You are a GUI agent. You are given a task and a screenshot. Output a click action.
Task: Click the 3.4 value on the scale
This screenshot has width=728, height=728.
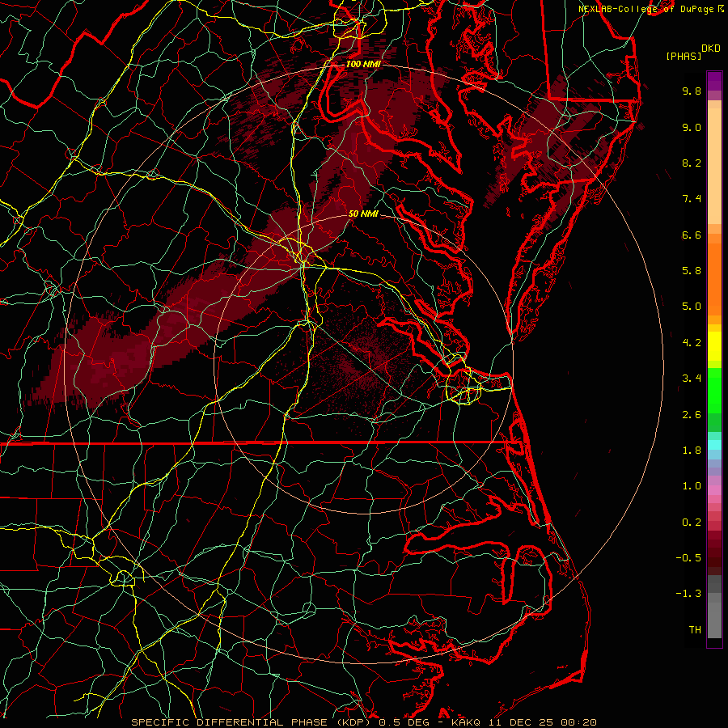pyautogui.click(x=692, y=379)
